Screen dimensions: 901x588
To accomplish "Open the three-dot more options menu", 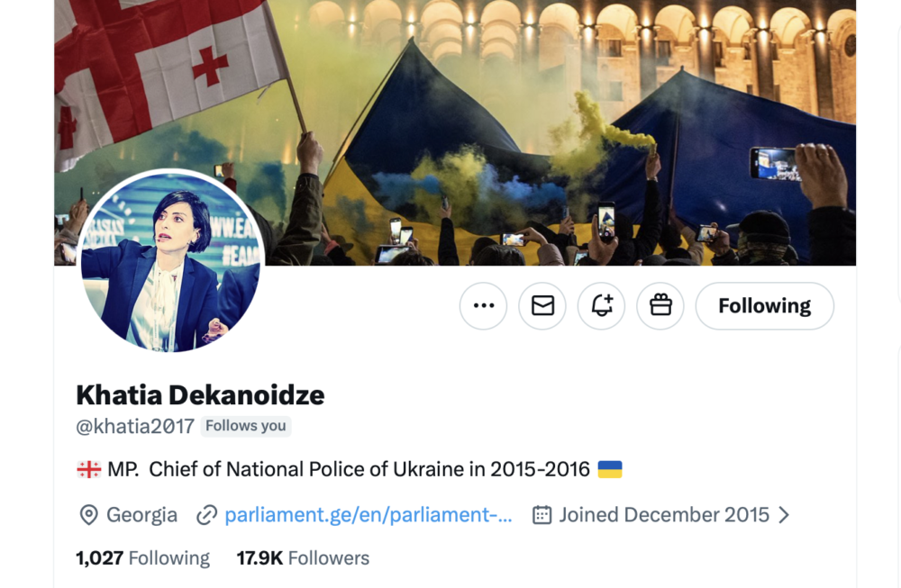I will coord(484,306).
